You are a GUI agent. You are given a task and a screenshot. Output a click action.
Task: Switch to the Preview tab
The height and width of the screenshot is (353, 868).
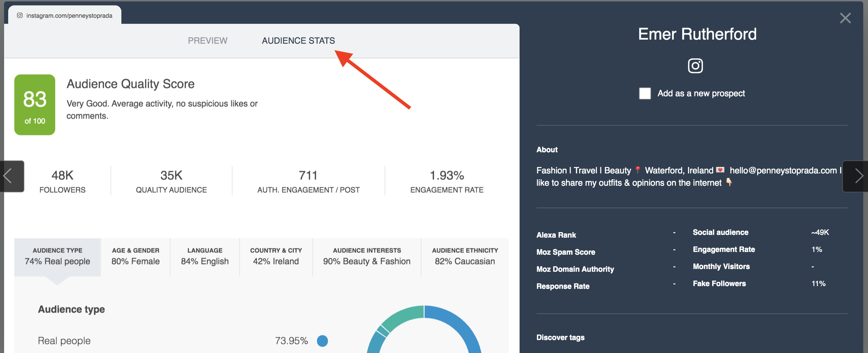pos(207,41)
